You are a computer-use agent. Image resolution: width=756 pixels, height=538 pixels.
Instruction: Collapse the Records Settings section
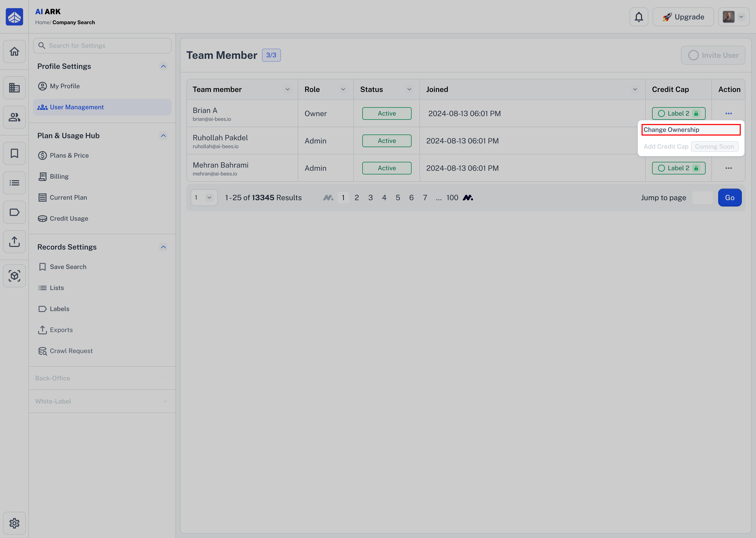pyautogui.click(x=163, y=247)
